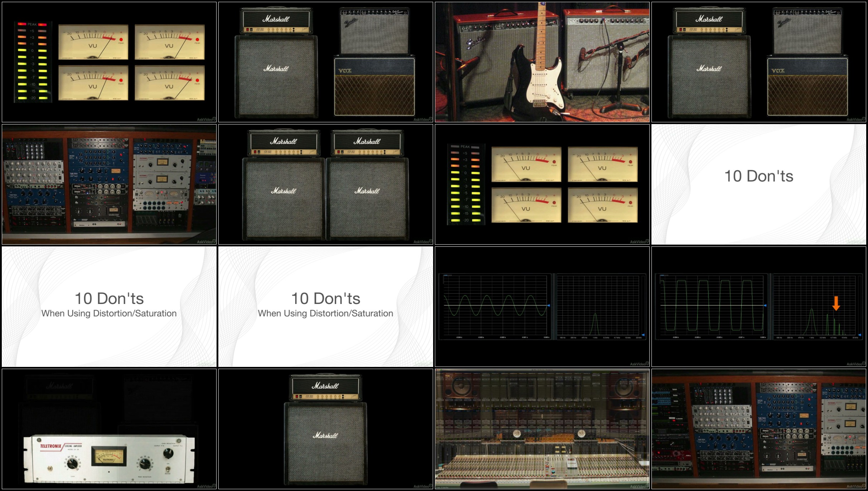Open the clipped waveform thumbnail with orange arrow
Screen dimensions: 868x491
tap(759, 307)
